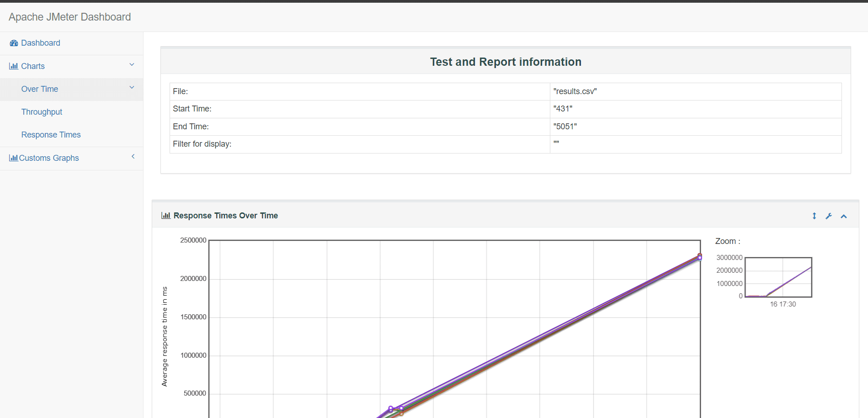Image resolution: width=868 pixels, height=418 pixels.
Task: Click the speedometer icon beside Dashboard
Action: point(14,42)
